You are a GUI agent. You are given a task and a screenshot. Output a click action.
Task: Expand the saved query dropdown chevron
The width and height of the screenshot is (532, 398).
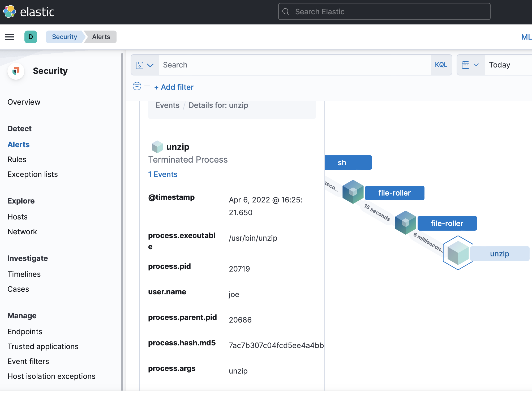tap(151, 65)
